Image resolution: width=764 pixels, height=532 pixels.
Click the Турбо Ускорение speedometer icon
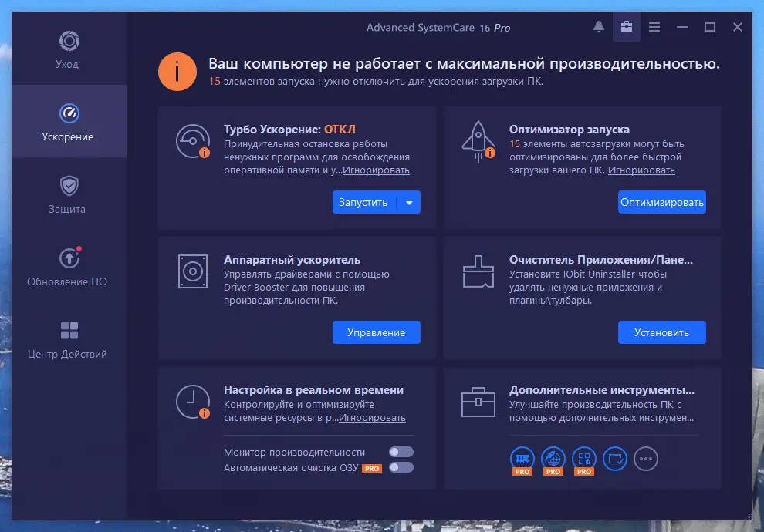191,141
